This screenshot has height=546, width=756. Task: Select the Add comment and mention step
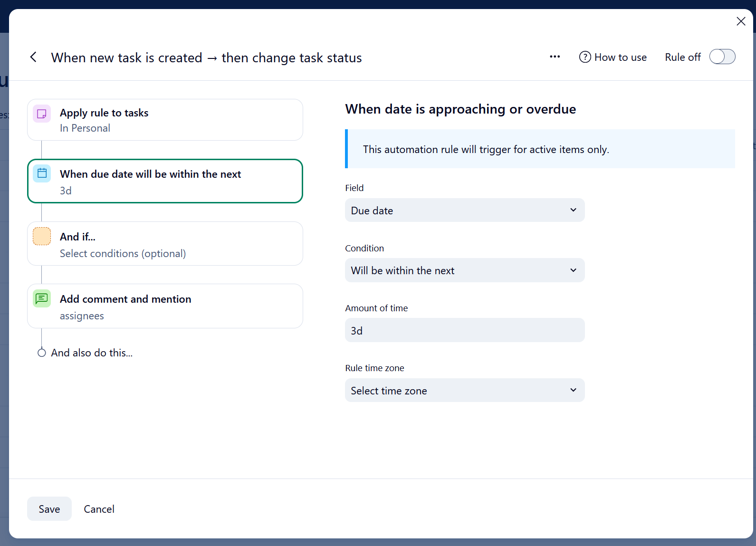(x=165, y=307)
